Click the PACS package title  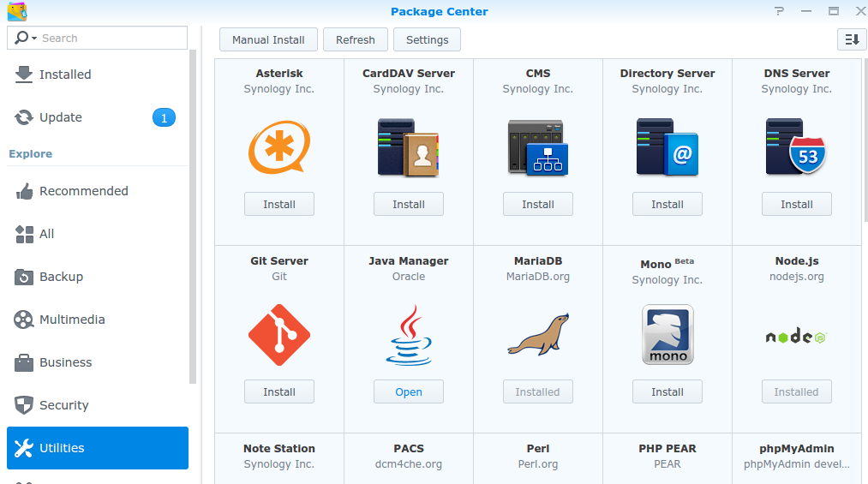[409, 449]
